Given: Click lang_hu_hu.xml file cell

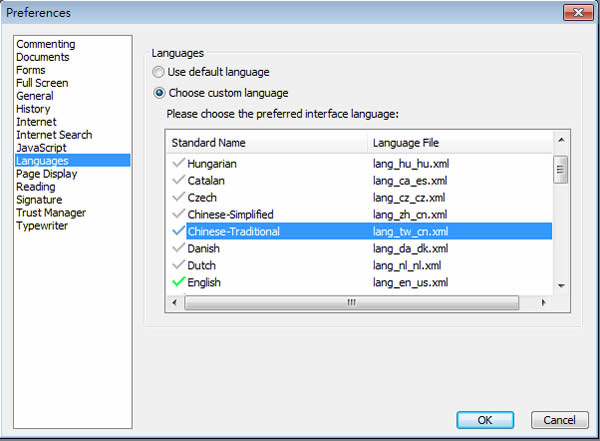Looking at the screenshot, I should tap(411, 164).
